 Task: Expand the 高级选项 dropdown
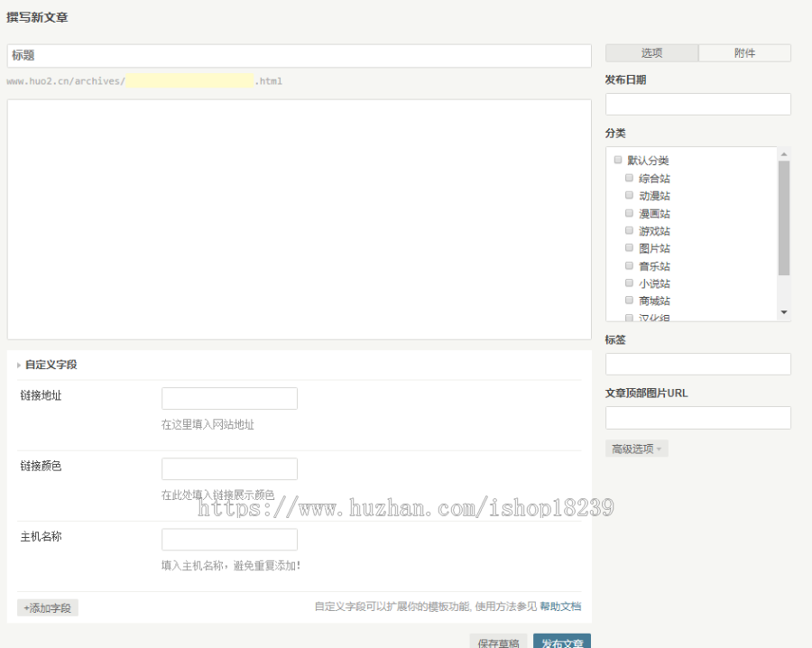(636, 449)
